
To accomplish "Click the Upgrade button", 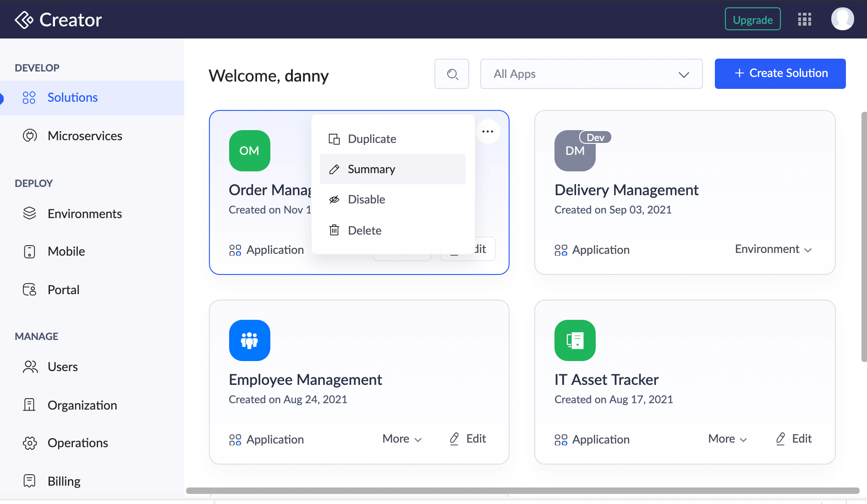I will (752, 20).
